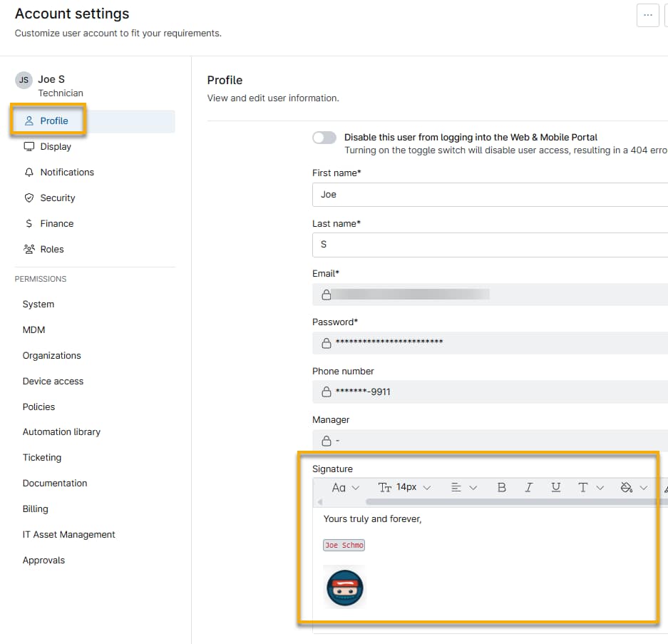Screen dimensions: 668x644
Task: Click the signature toolbar's left scroll arrow
Action: point(320,502)
